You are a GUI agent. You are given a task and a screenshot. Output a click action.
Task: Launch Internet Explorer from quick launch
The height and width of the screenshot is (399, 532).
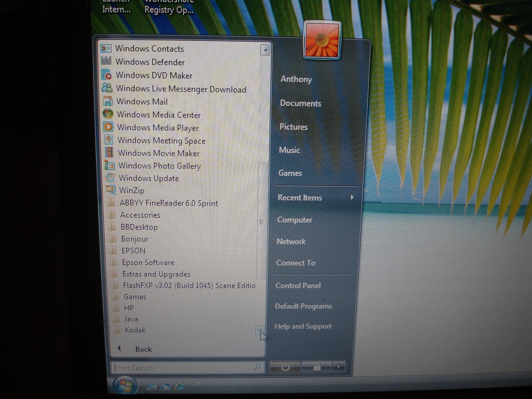click(x=180, y=386)
